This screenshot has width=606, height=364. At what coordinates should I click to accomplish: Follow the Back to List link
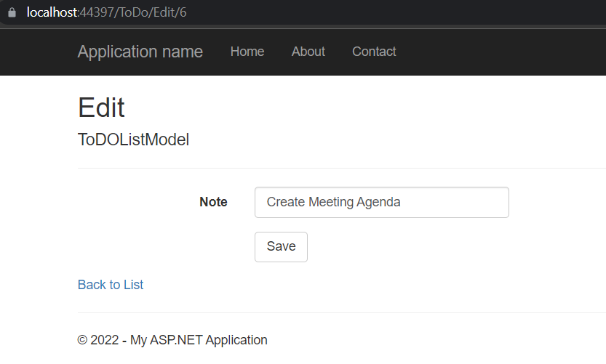[111, 285]
